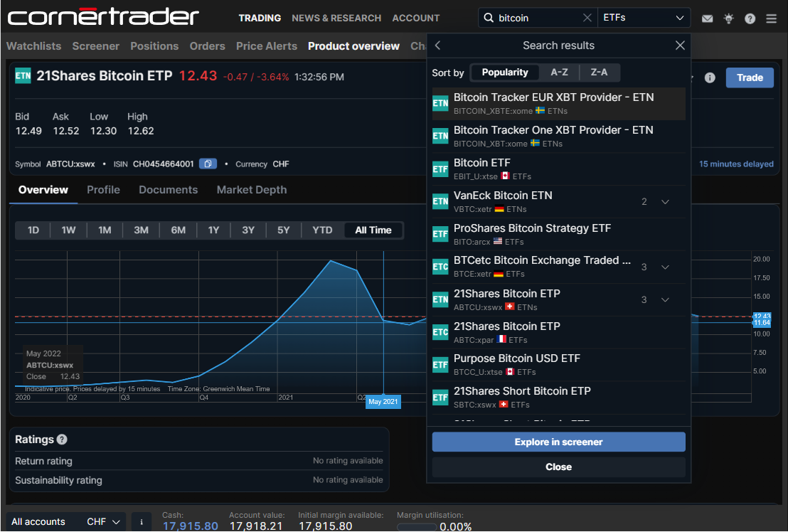Image resolution: width=788 pixels, height=532 pixels.
Task: Set chart range to YTD
Action: tap(322, 230)
